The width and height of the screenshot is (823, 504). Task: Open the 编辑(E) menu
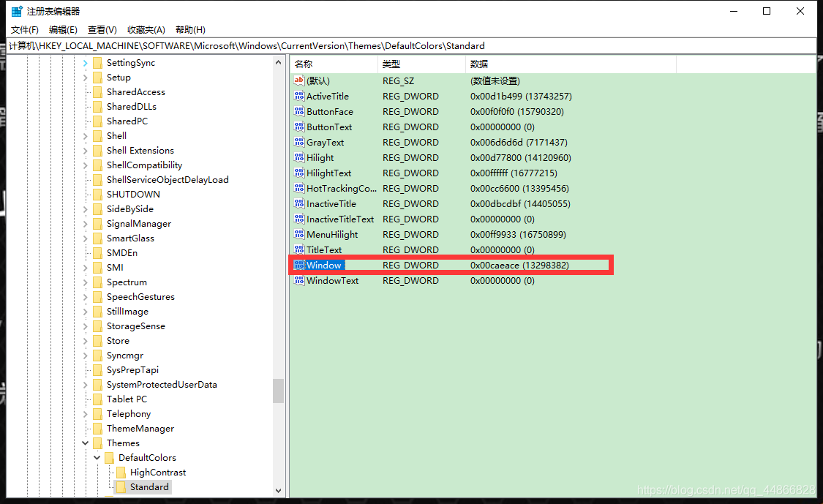pos(63,30)
